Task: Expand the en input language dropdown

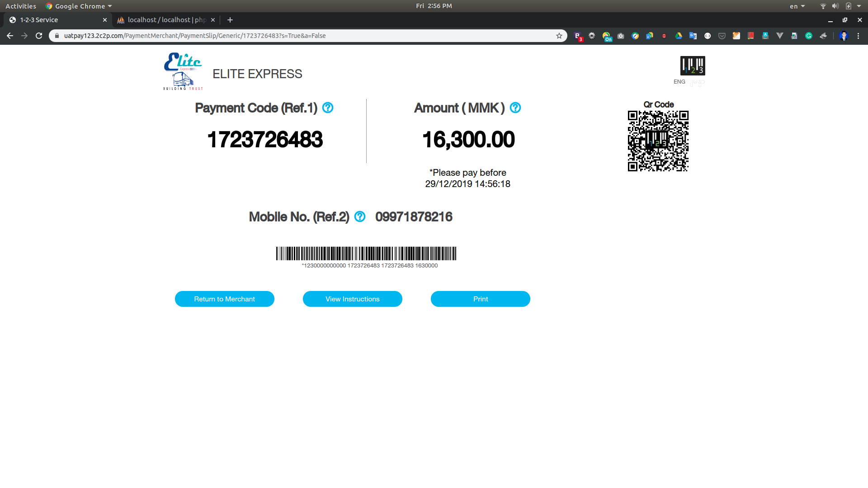Action: [797, 6]
